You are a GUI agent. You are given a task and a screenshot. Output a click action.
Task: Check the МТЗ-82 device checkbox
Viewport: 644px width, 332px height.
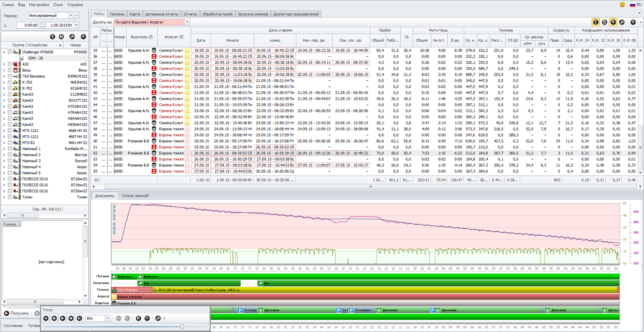(x=10, y=143)
